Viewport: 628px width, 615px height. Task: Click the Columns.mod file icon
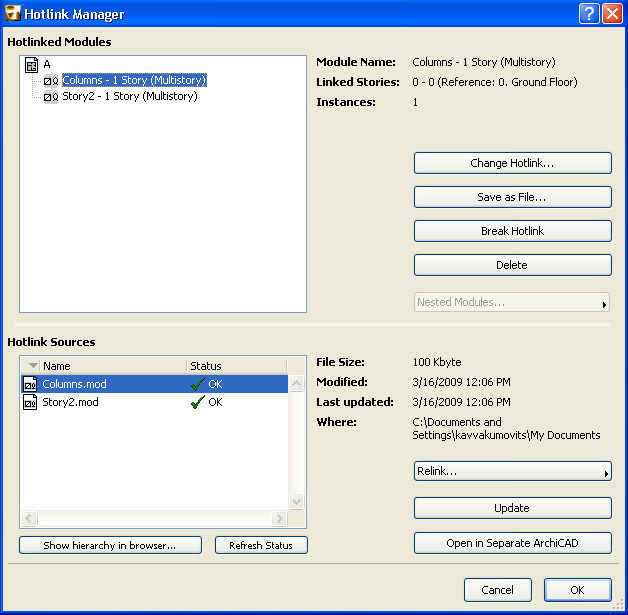click(30, 384)
